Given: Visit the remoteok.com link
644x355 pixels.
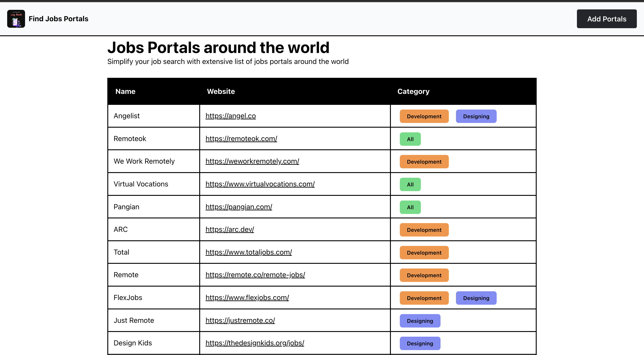Looking at the screenshot, I should coord(241,139).
